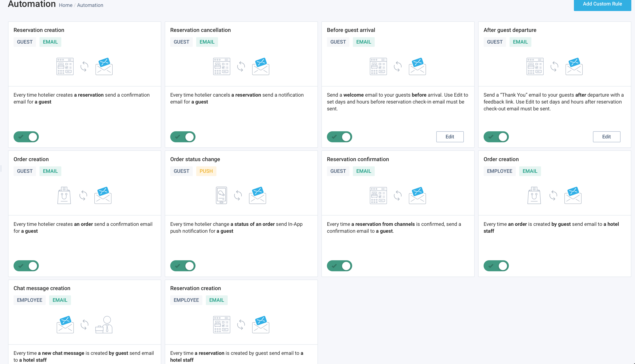The image size is (635, 364).
Task: Click the after guest departure email icon
Action: pyautogui.click(x=574, y=66)
